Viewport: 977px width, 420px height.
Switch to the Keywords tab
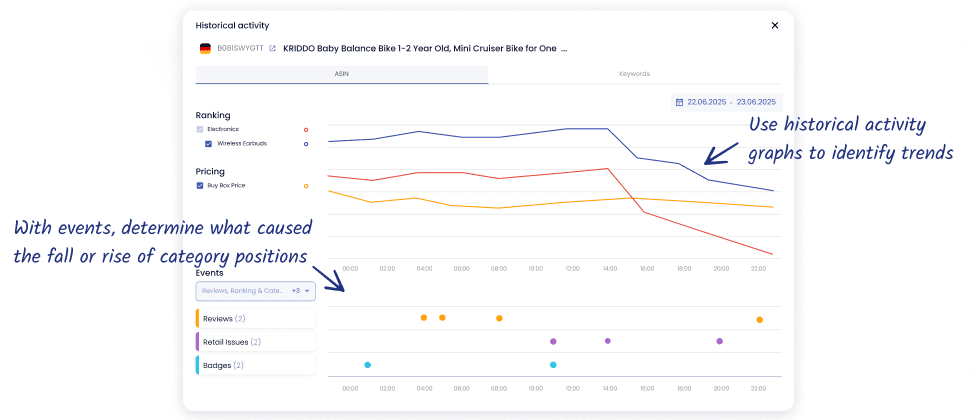pyautogui.click(x=634, y=74)
